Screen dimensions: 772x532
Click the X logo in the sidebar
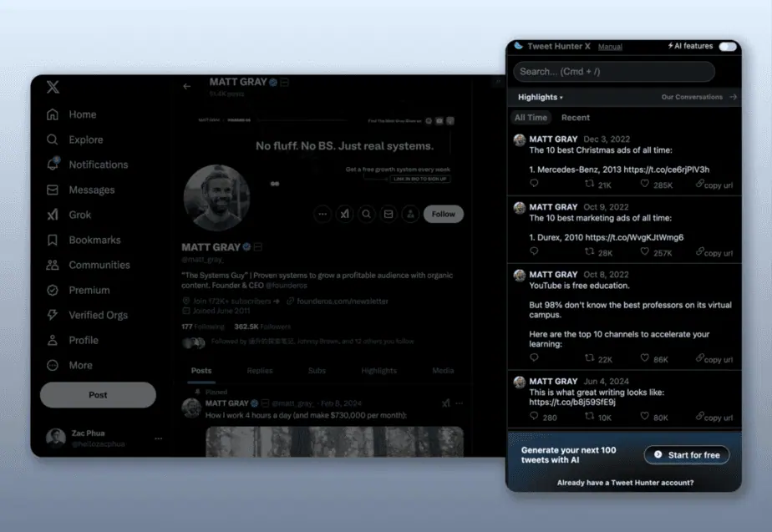[x=53, y=87]
